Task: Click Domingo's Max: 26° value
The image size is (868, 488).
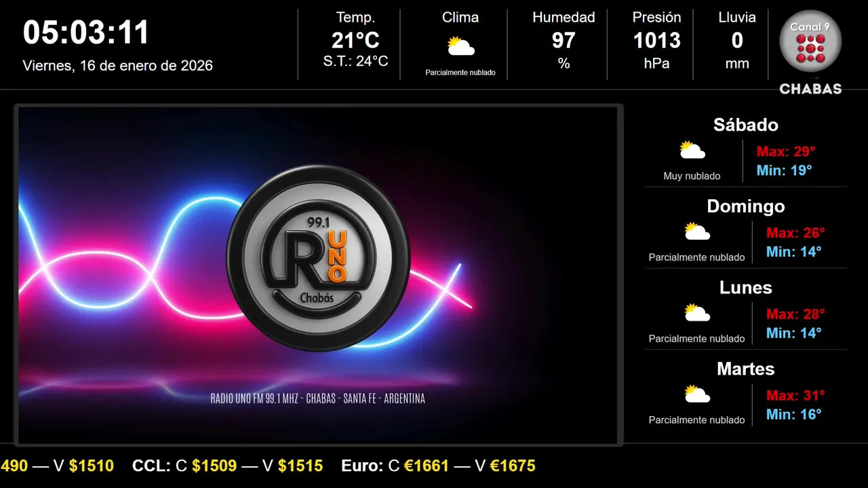Action: 795,232
